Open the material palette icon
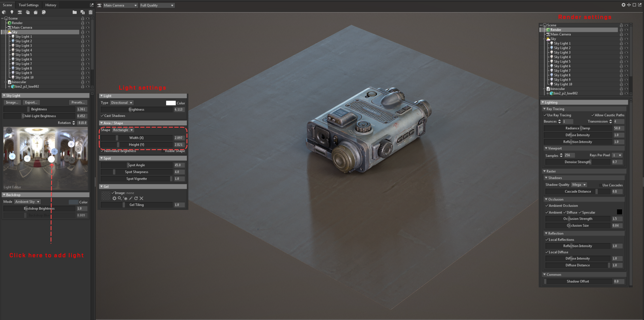 click(43, 12)
